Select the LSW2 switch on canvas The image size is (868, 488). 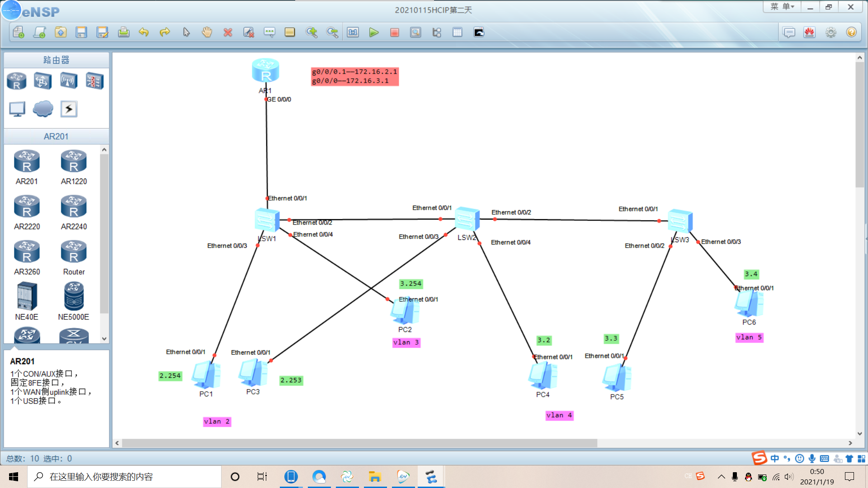[x=467, y=220]
